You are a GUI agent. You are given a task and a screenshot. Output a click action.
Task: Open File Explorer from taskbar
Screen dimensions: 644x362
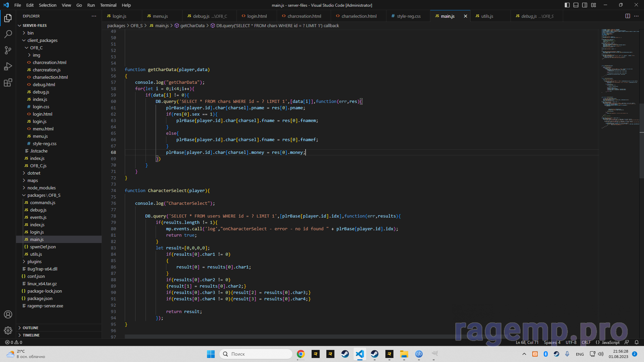404,354
